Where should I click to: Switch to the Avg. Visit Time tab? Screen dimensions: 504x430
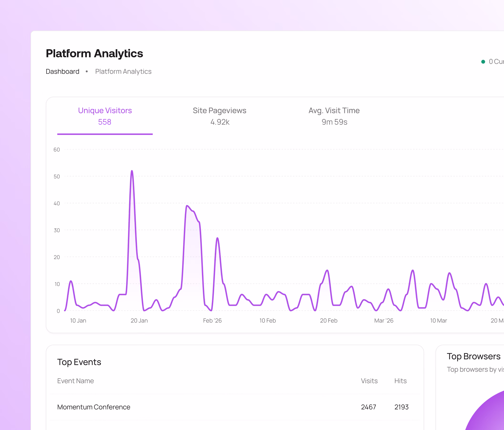coord(334,116)
